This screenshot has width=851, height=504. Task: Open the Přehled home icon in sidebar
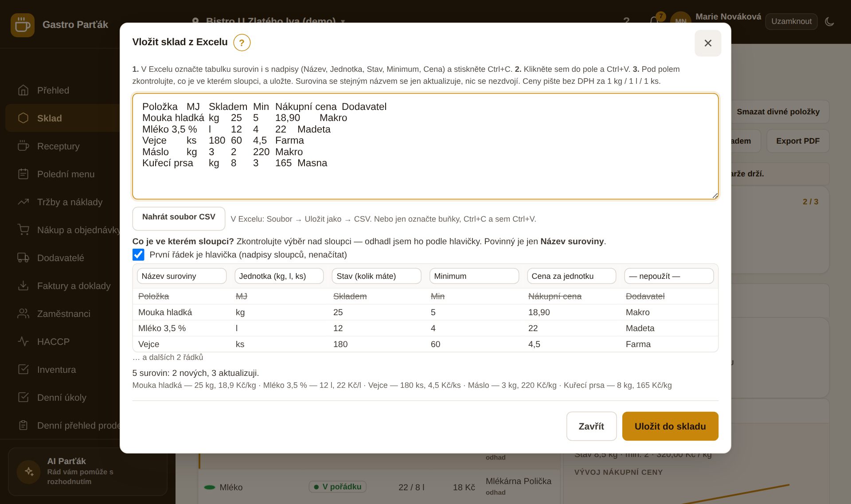point(23,90)
